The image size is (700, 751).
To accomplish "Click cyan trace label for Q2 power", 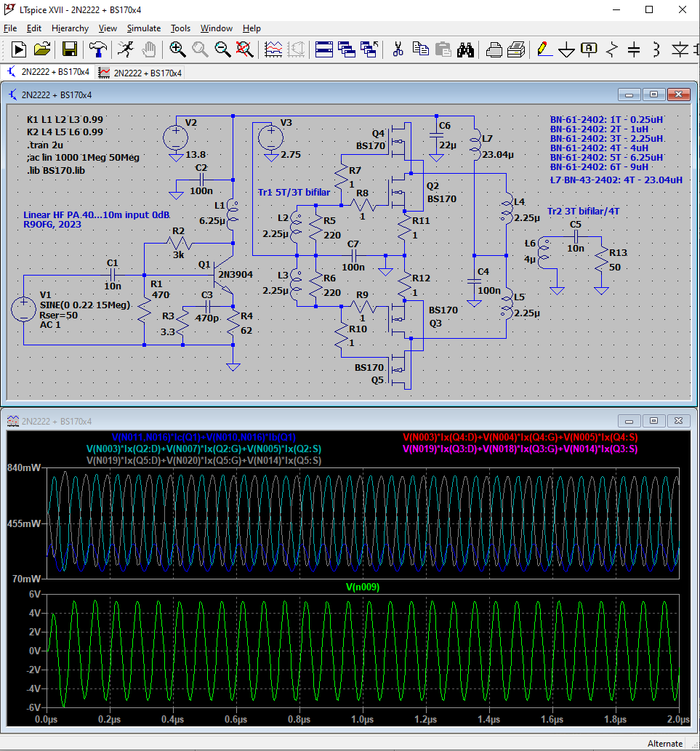I will [x=204, y=449].
